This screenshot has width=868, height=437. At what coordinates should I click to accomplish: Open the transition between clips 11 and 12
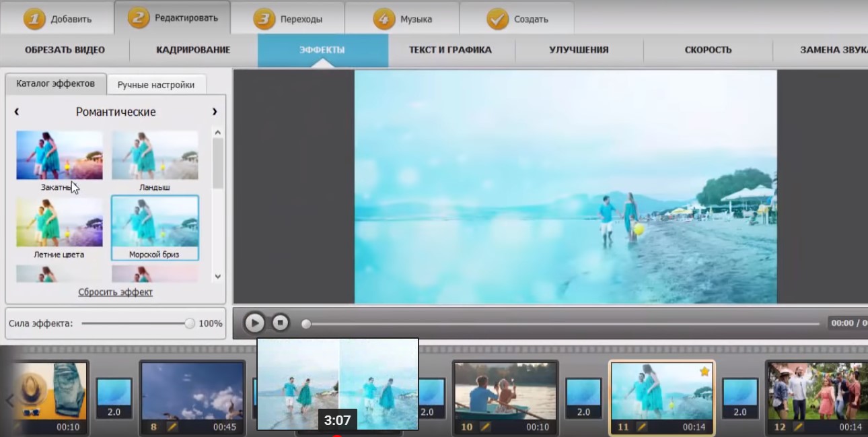[x=739, y=398]
